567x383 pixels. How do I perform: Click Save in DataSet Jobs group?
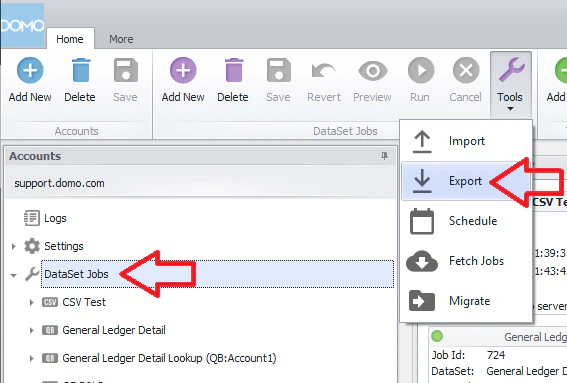click(x=278, y=80)
